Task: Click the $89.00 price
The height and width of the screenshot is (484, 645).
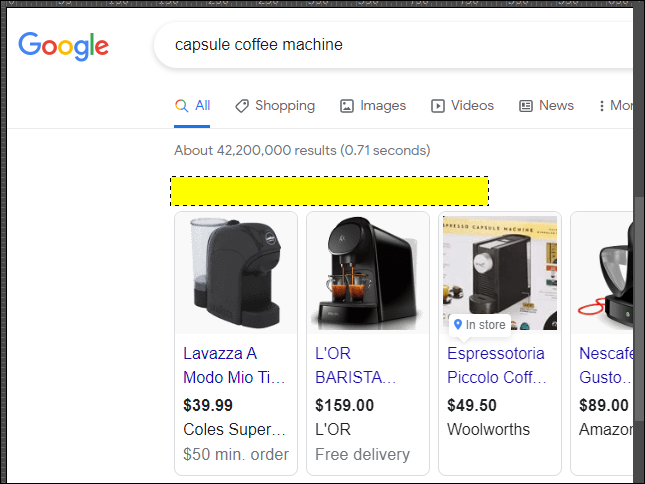Action: pos(604,405)
